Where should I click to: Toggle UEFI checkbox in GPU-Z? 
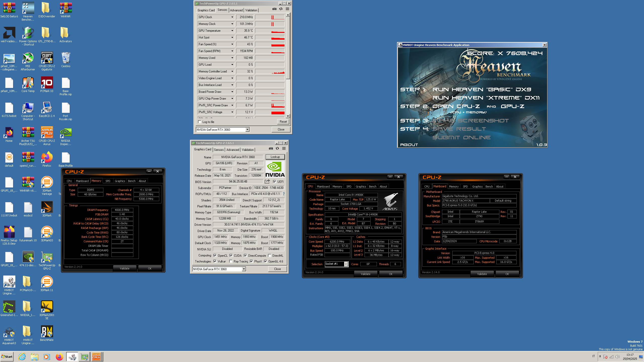coord(274,182)
